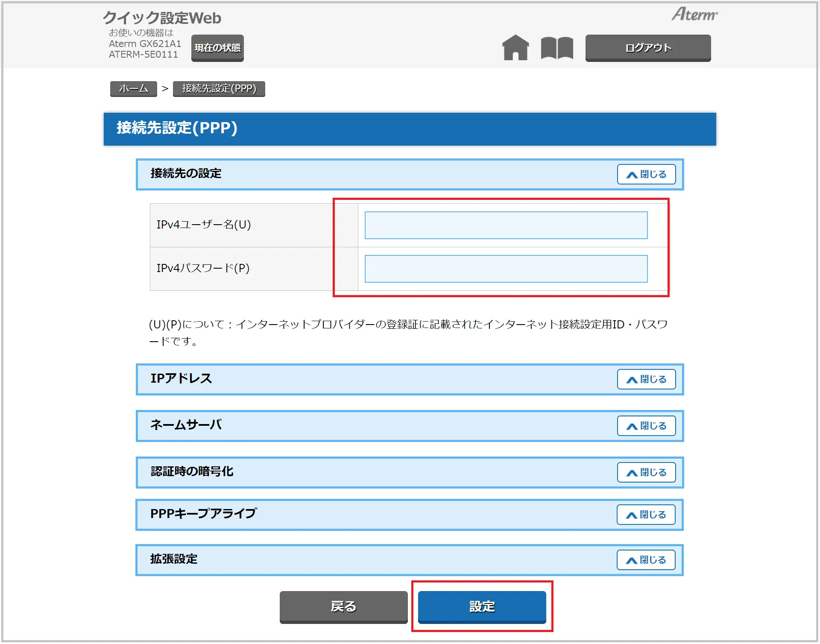Focus the IPv4パスワード input field
820x644 pixels.
click(x=506, y=269)
